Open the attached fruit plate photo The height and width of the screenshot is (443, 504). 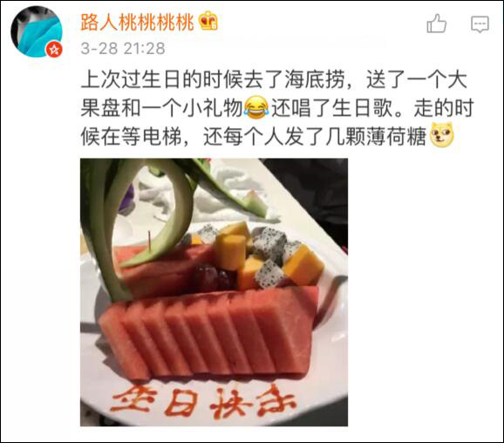[215, 292]
